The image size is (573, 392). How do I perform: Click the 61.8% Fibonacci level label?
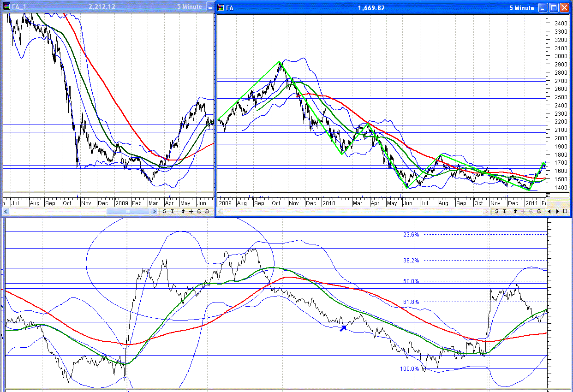point(411,302)
